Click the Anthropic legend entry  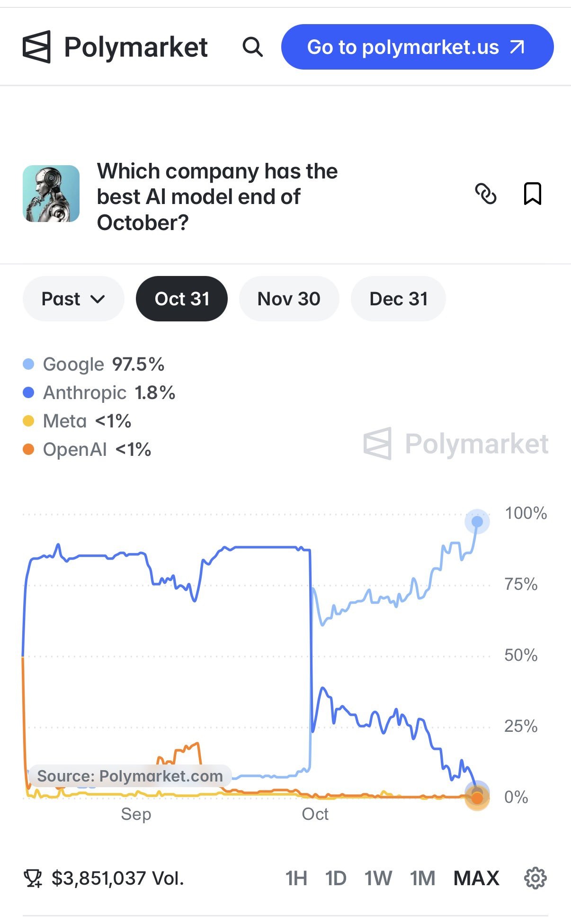(x=99, y=392)
